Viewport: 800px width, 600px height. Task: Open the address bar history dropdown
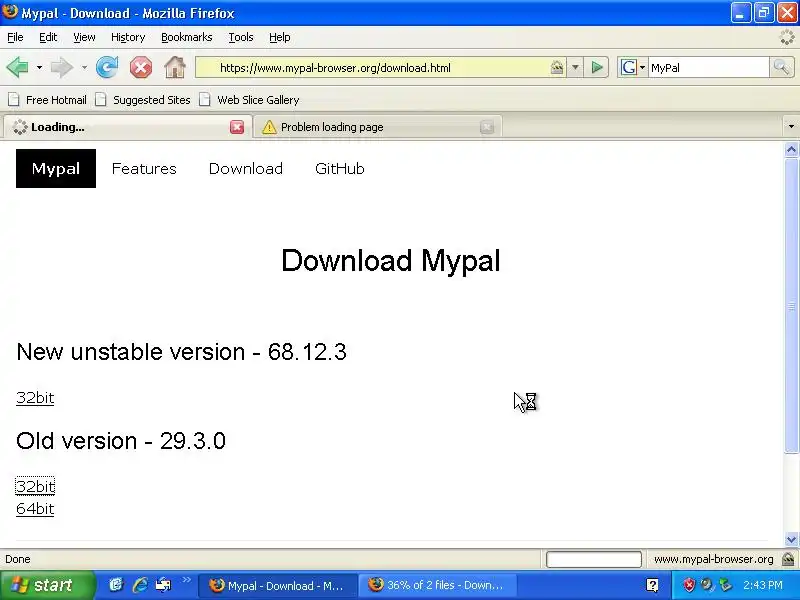tap(575, 67)
